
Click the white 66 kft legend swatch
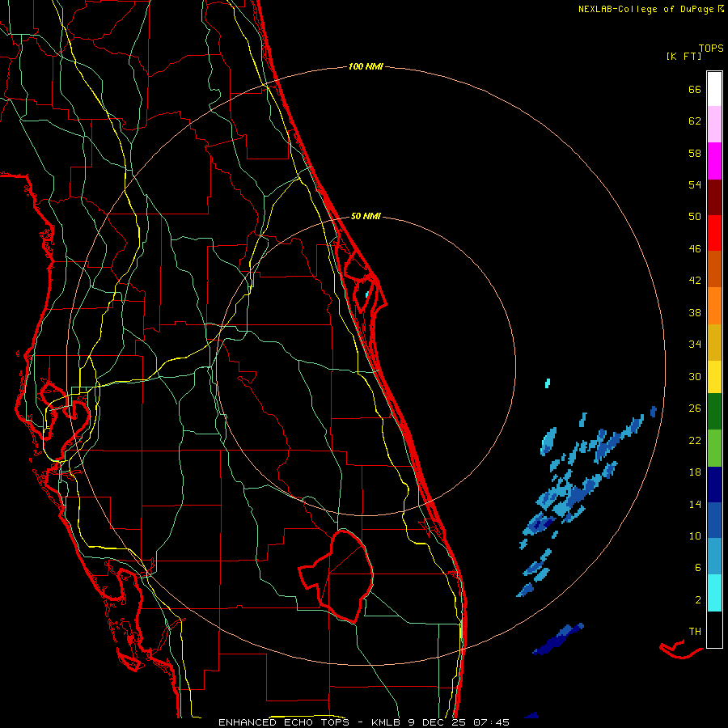(x=714, y=89)
